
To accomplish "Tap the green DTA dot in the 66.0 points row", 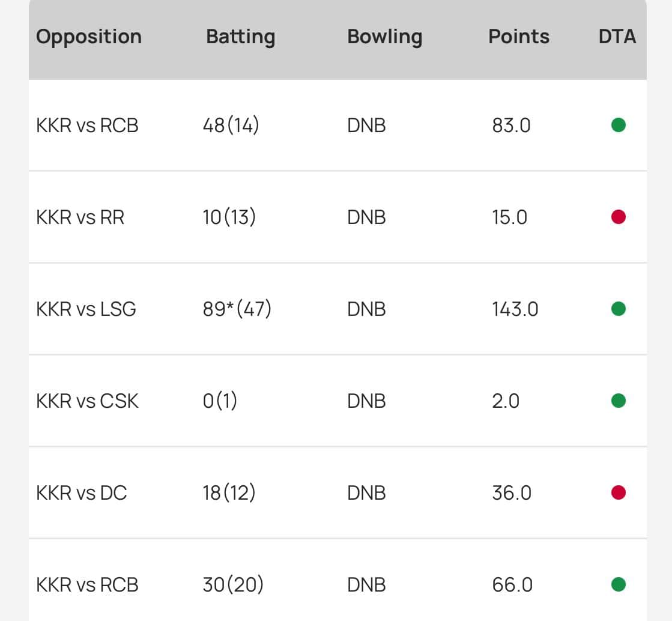I will pyautogui.click(x=618, y=584).
